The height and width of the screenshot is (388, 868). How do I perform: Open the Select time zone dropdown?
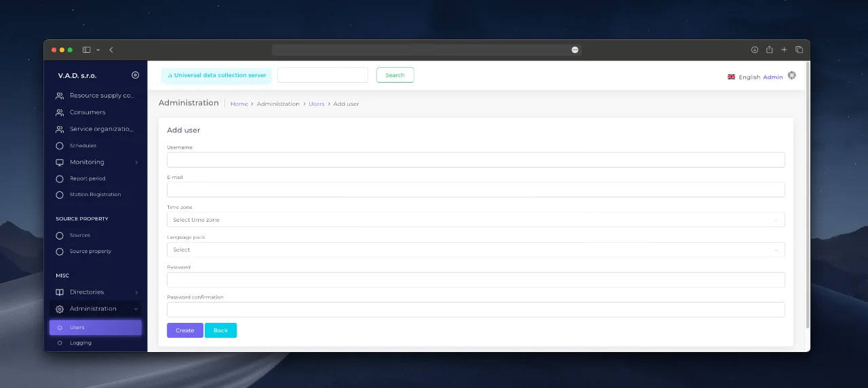click(x=476, y=220)
